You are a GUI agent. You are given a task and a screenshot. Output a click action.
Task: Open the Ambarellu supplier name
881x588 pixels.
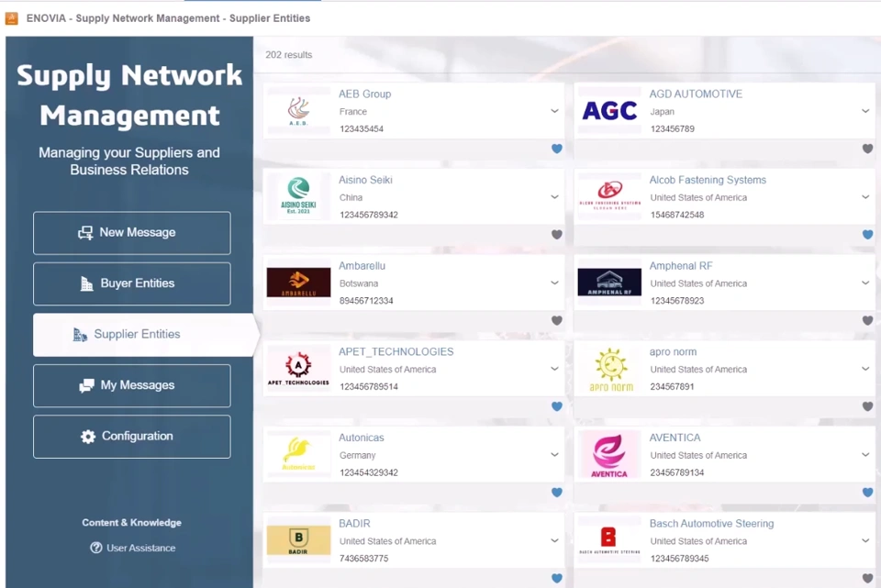[362, 266]
